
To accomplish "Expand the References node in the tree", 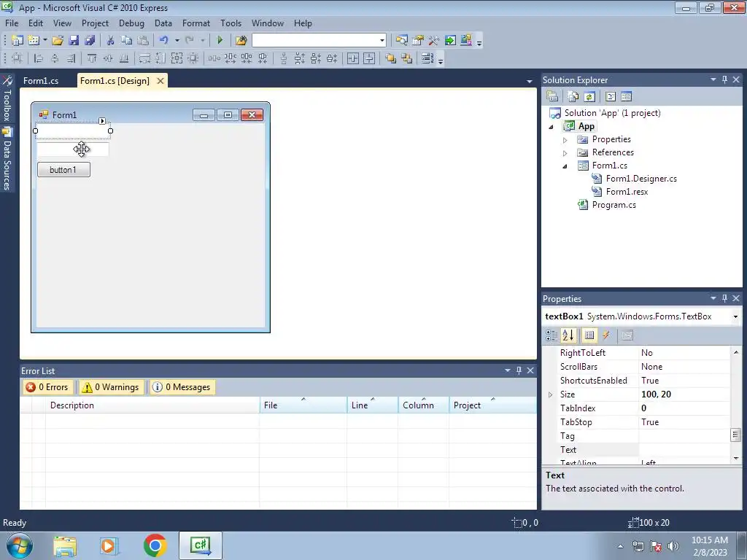I will [x=565, y=153].
